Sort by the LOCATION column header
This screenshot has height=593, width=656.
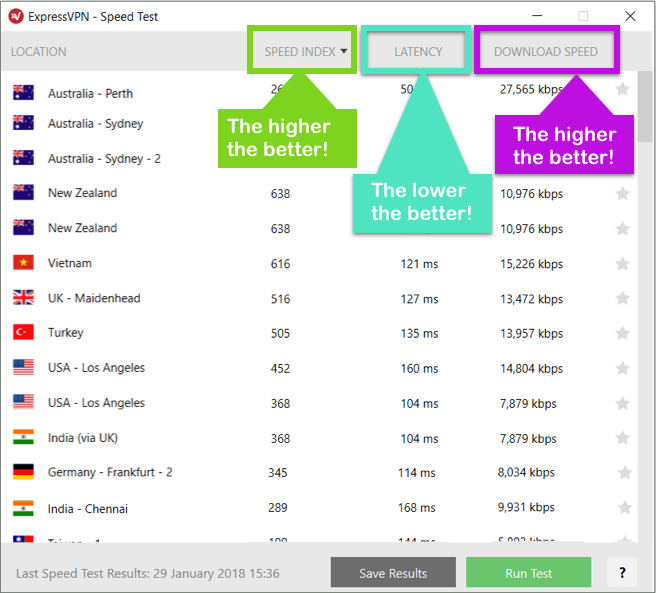[x=38, y=51]
